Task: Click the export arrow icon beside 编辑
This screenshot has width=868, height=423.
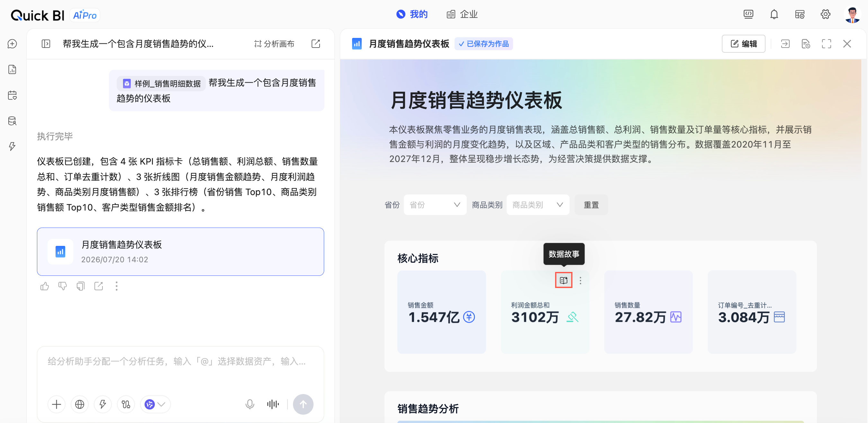Action: [x=785, y=44]
